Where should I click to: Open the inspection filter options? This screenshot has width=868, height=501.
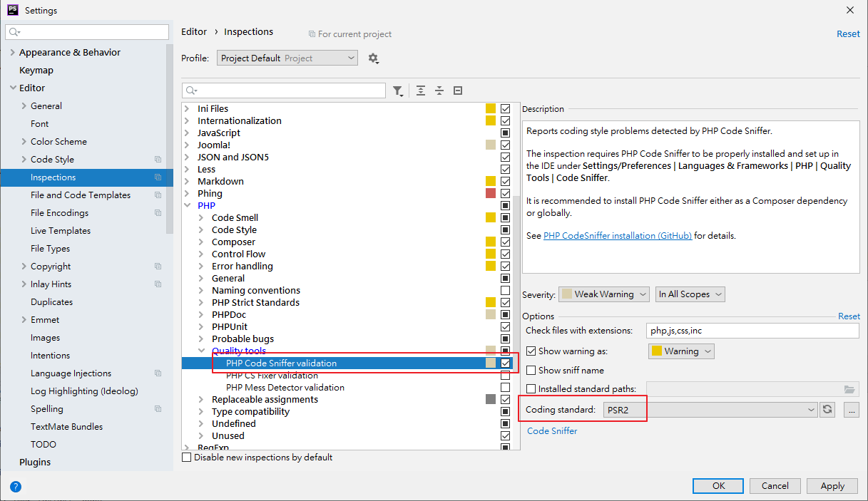click(397, 91)
